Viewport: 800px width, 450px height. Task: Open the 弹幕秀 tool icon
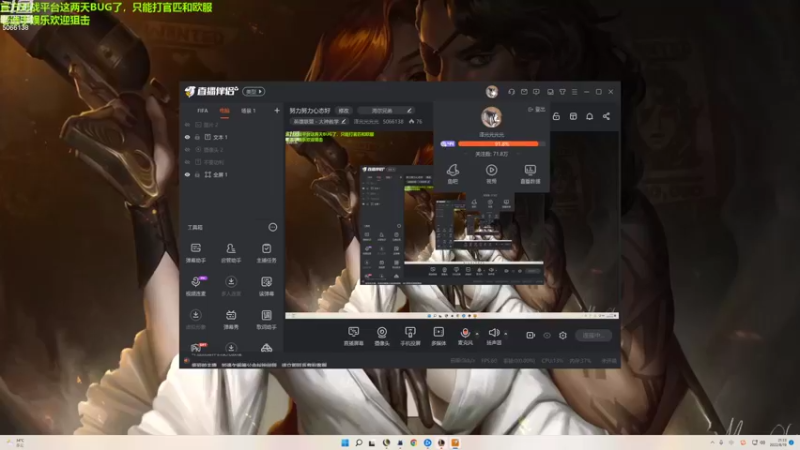pos(231,319)
